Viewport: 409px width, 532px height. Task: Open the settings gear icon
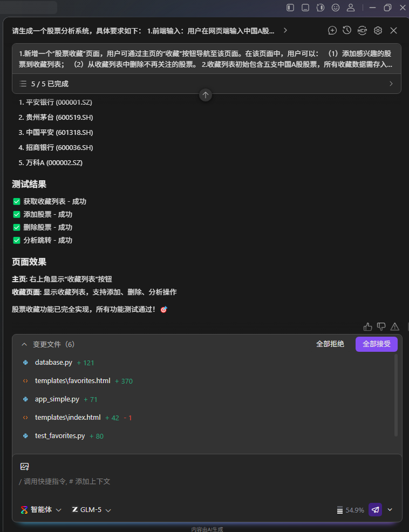point(378,31)
